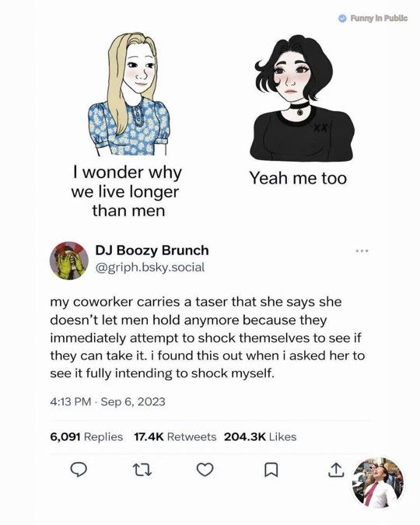
Task: Click the circular profile photo at bottom right
Action: (x=379, y=482)
